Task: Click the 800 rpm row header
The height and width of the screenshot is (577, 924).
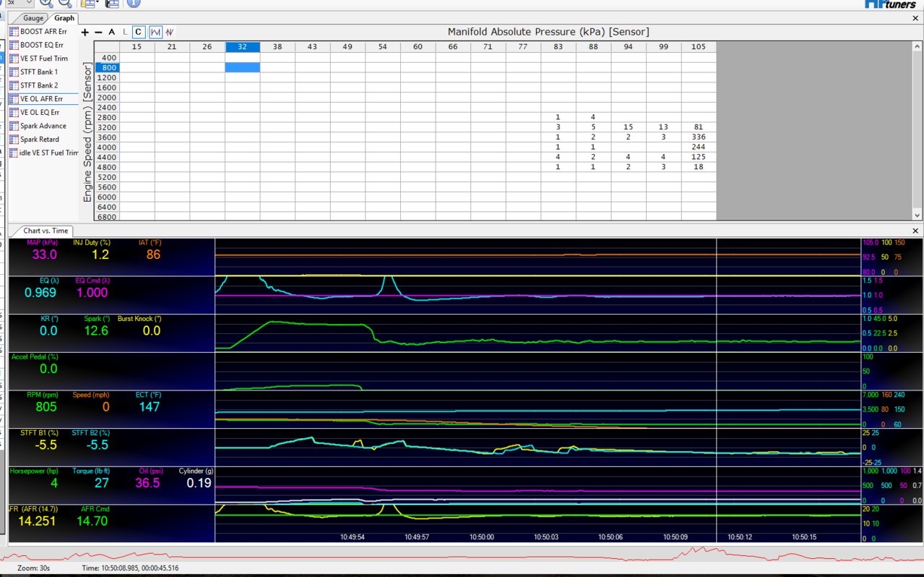Action: coord(108,67)
